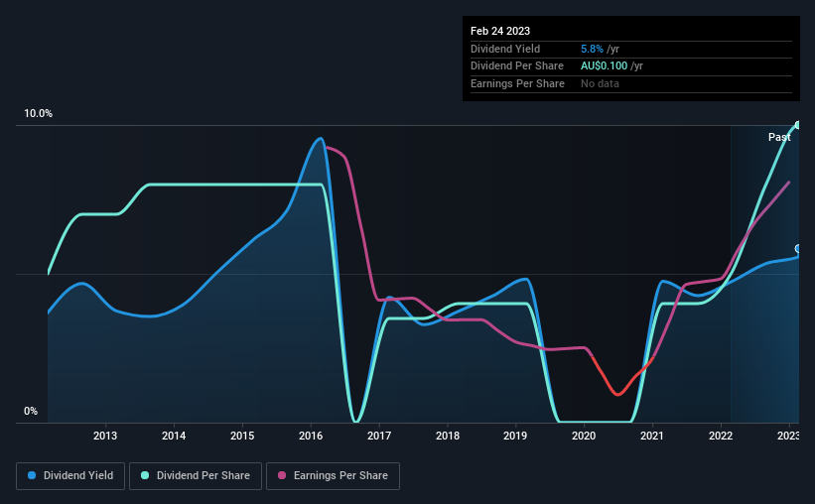Click the 2014 x-axis label
The image size is (815, 504).
pos(174,436)
